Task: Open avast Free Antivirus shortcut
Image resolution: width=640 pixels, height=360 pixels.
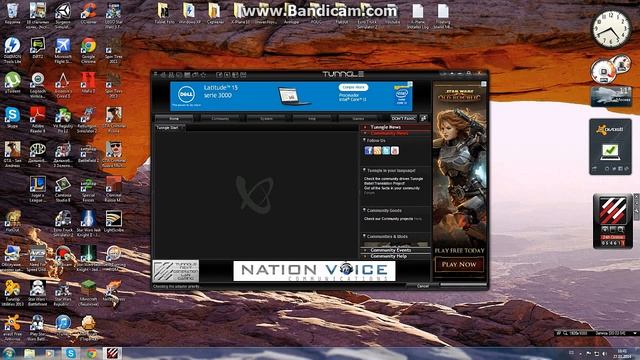Action: pyautogui.click(x=12, y=327)
